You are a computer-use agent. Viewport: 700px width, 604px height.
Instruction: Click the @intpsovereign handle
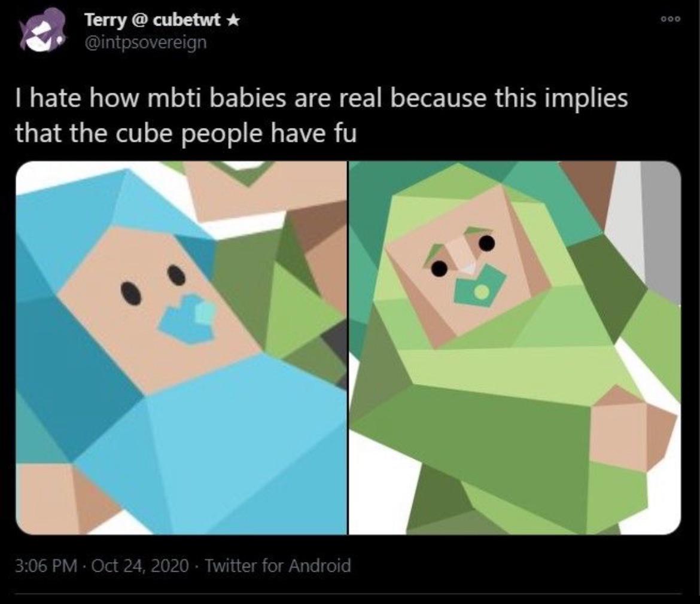tap(145, 43)
